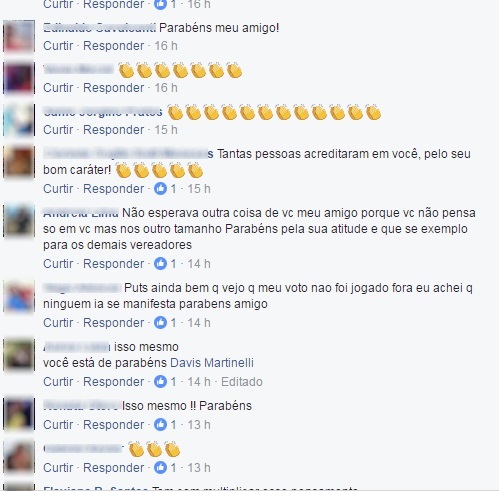Click Responder under twelve clapping emojis comment
This screenshot has height=491, width=499.
(114, 130)
